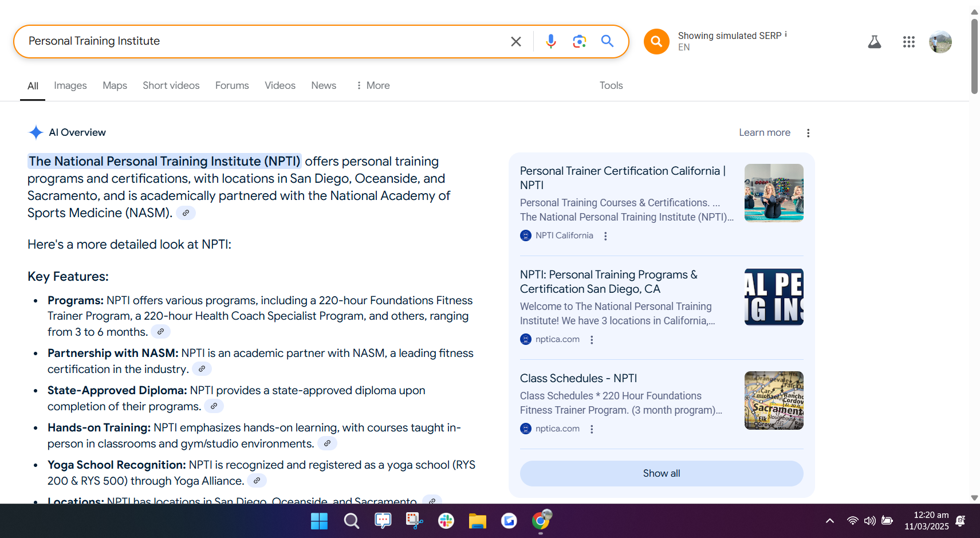Viewport: 980px width, 538px height.
Task: Open Personal Trainer Certification California result
Action: click(623, 178)
